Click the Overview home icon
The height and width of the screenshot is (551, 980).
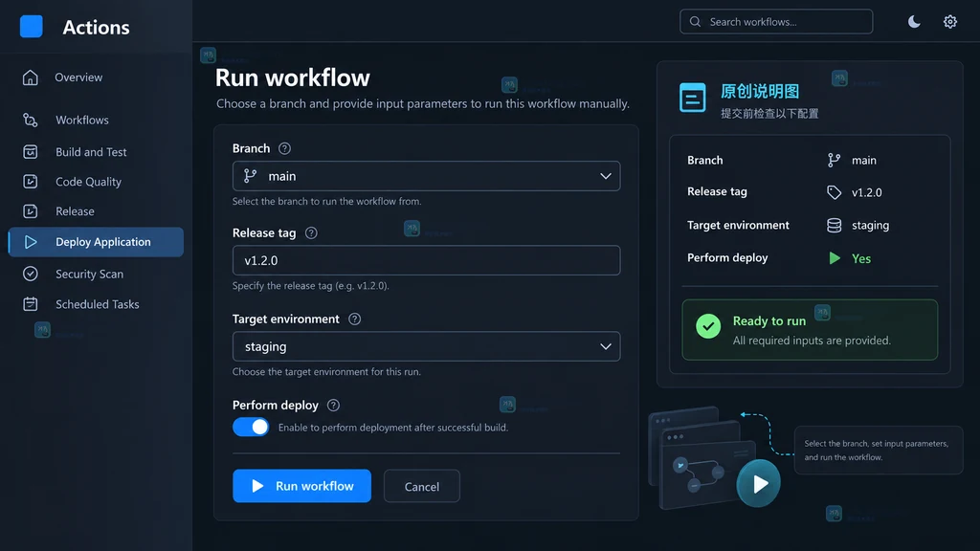point(30,77)
